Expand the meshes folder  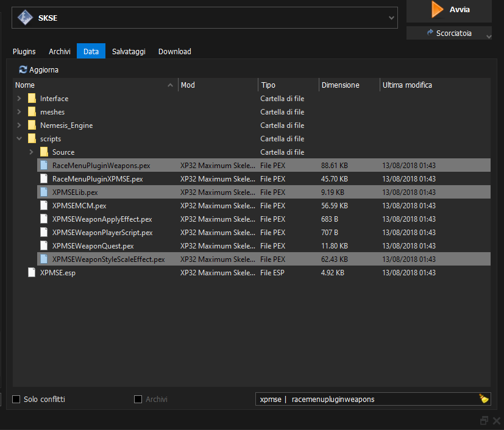(19, 111)
